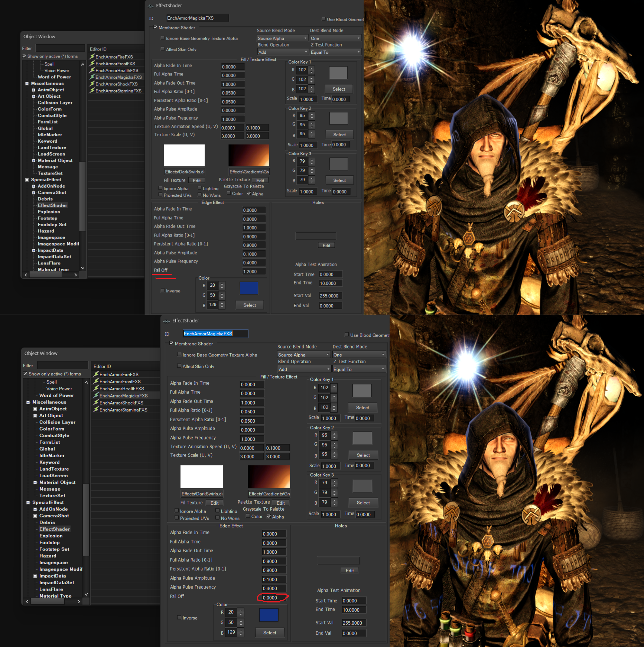Viewport: 644px width, 647px height.
Task: Click ID field in upper EffectShader window
Action: 197,18
